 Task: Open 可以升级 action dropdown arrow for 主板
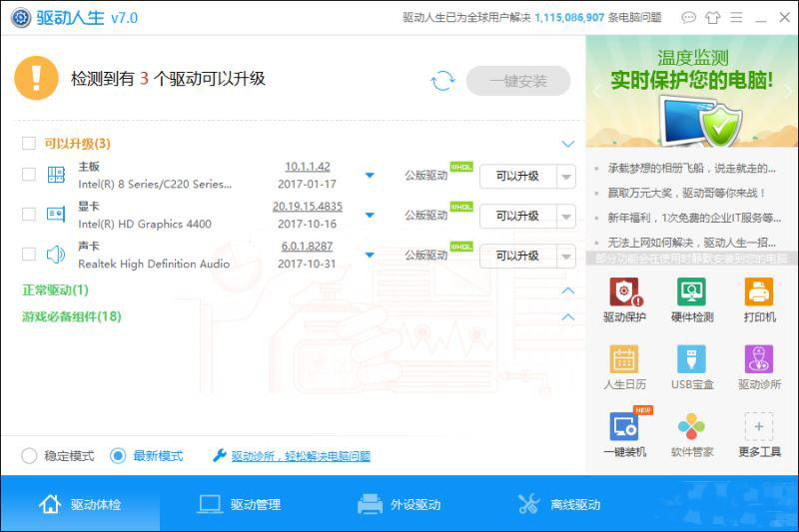[x=566, y=177]
